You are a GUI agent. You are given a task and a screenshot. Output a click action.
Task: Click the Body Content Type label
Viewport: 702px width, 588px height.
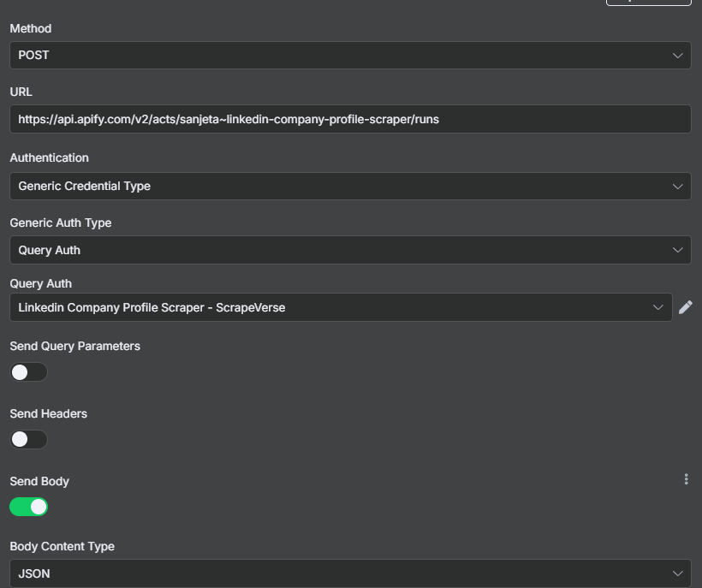click(62, 546)
